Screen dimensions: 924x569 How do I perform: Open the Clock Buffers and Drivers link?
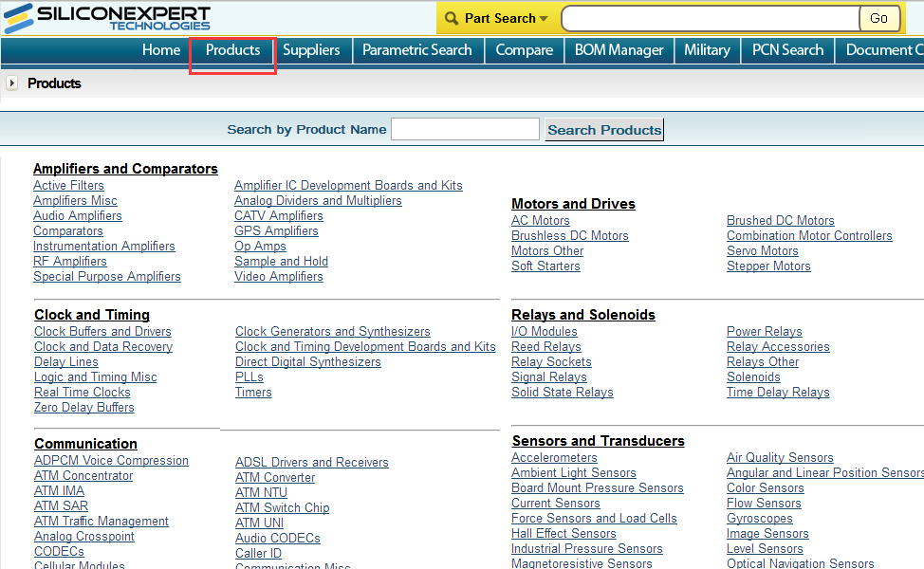coord(102,331)
